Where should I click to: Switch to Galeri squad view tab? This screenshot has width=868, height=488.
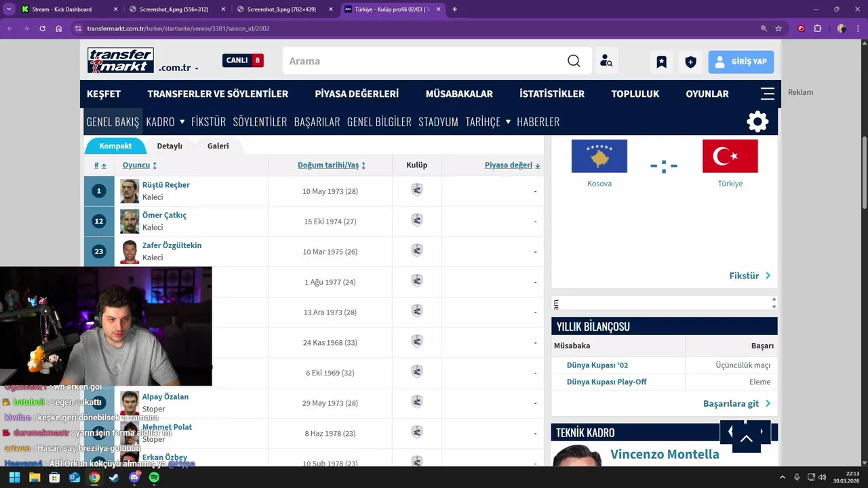218,146
